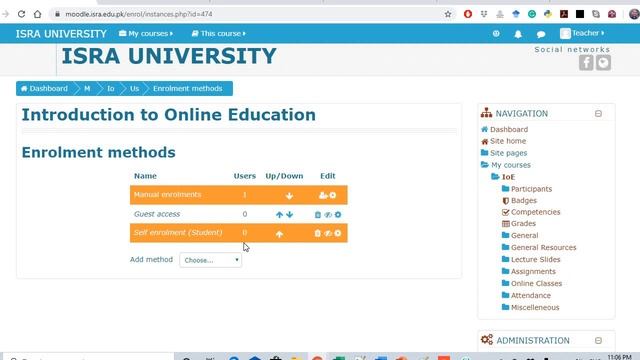Click Enrolment methods breadcrumb

tap(188, 89)
